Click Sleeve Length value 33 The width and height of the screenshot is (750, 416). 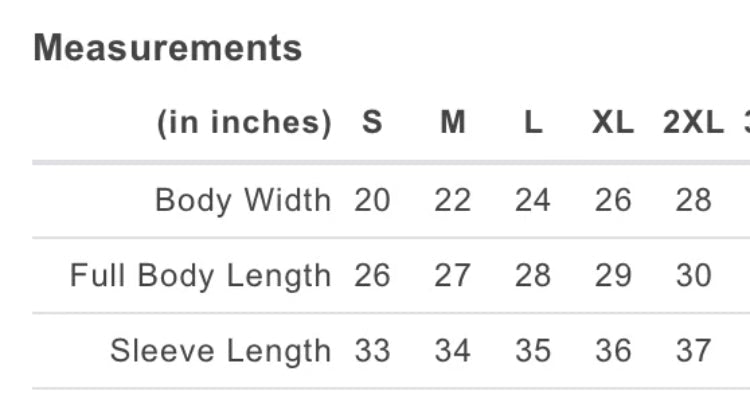coord(372,351)
